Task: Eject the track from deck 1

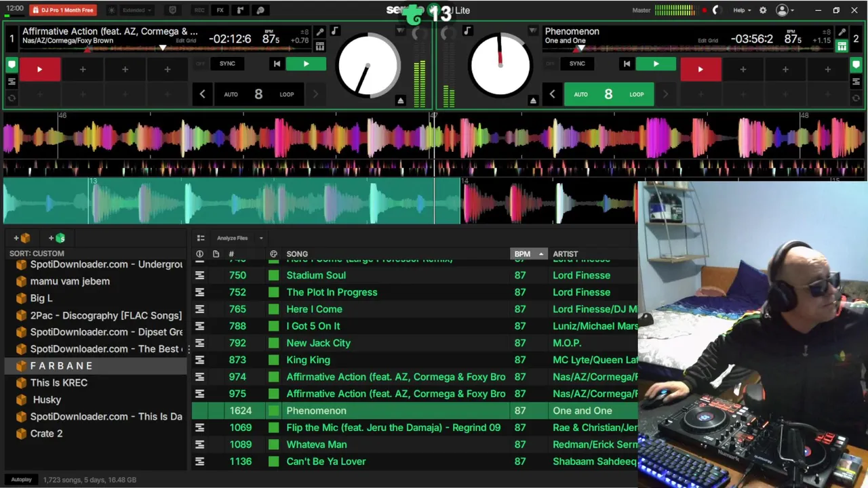Action: pos(400,100)
